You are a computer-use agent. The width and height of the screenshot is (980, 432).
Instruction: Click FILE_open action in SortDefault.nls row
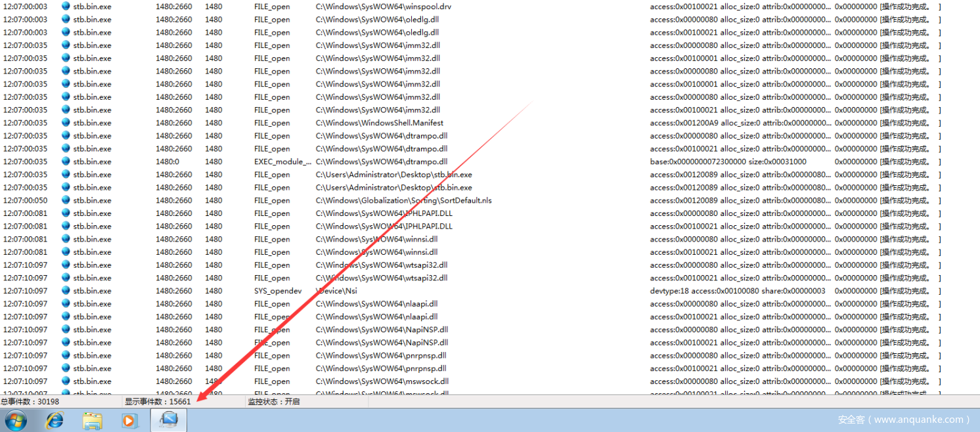272,200
